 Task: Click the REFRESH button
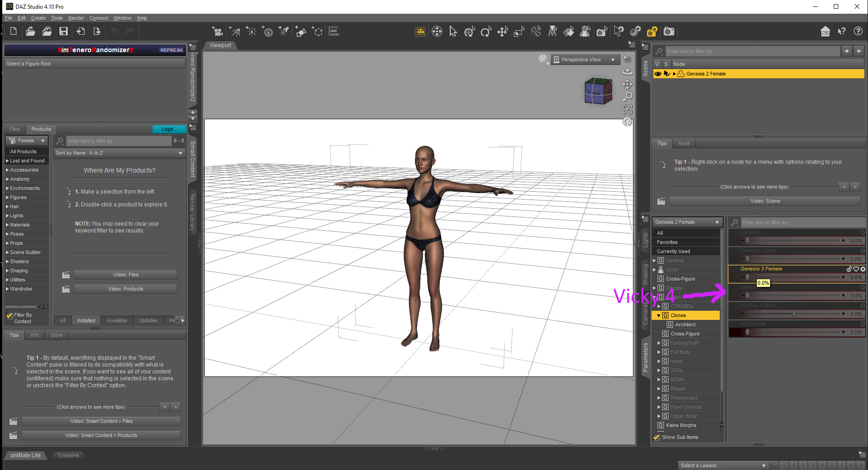[171, 50]
